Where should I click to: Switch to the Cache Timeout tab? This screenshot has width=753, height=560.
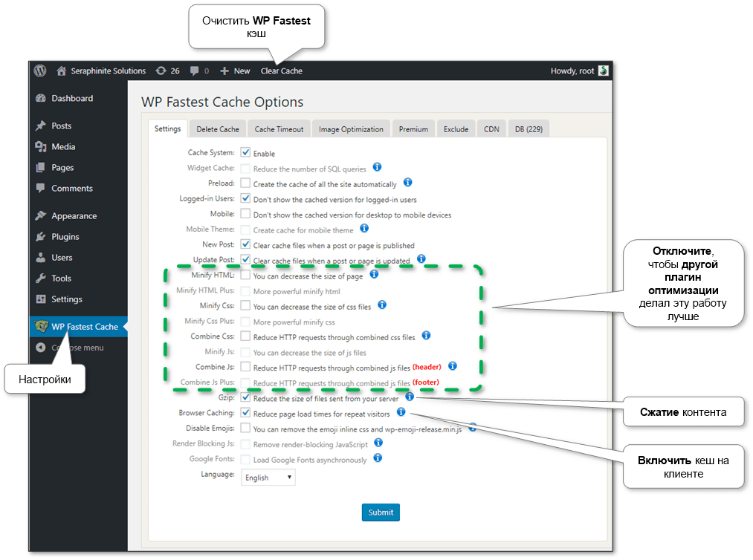click(x=279, y=129)
